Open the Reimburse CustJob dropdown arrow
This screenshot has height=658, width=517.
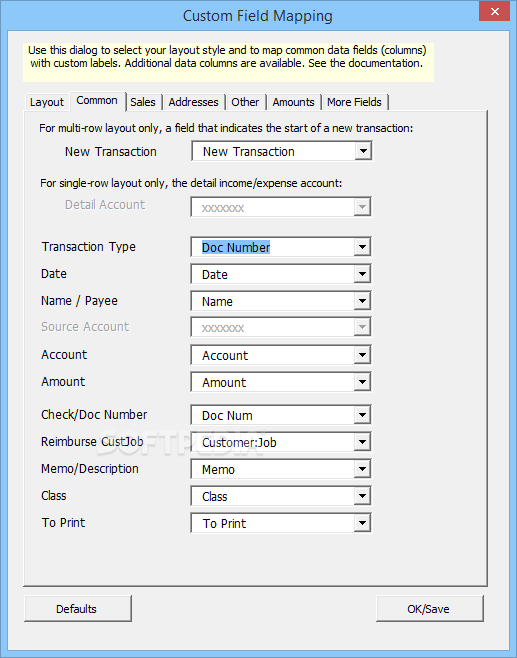point(362,442)
